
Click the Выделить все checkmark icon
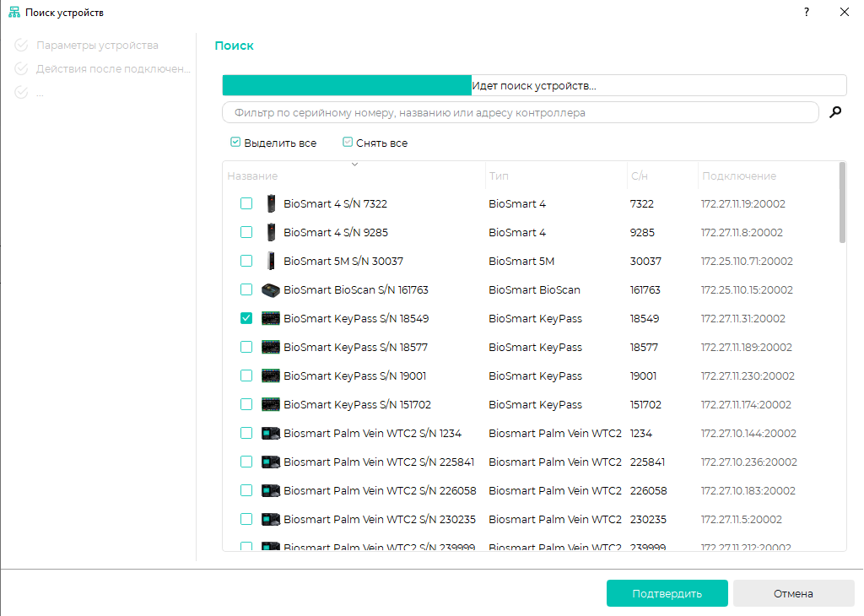[235, 142]
